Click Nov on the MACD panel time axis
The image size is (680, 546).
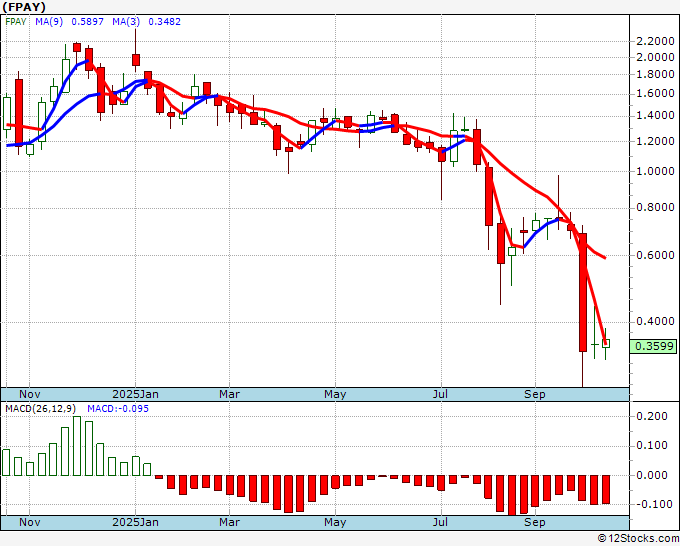coord(30,522)
